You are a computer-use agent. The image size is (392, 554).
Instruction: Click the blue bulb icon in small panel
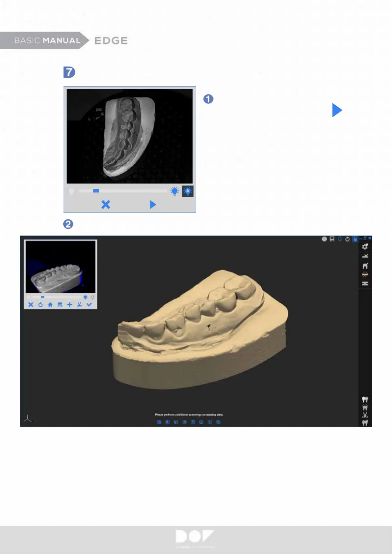point(85,297)
